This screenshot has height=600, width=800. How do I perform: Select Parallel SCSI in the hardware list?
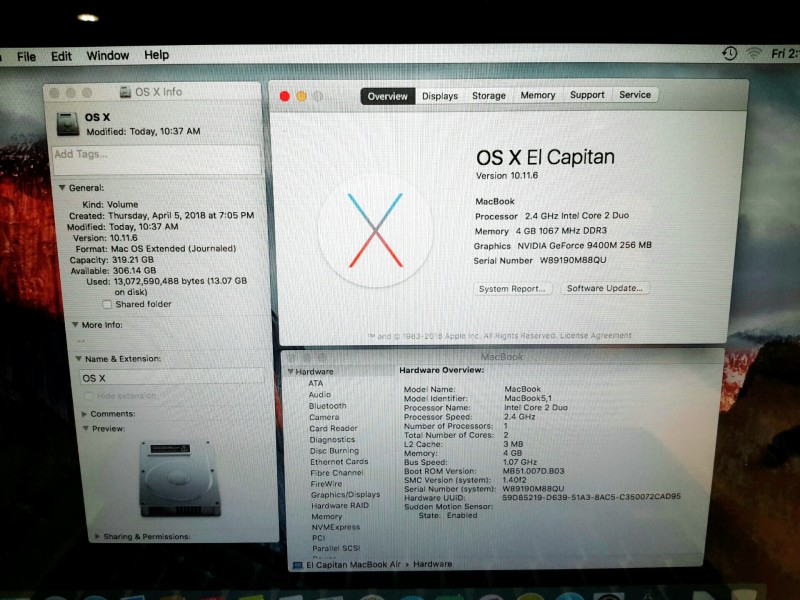point(336,548)
